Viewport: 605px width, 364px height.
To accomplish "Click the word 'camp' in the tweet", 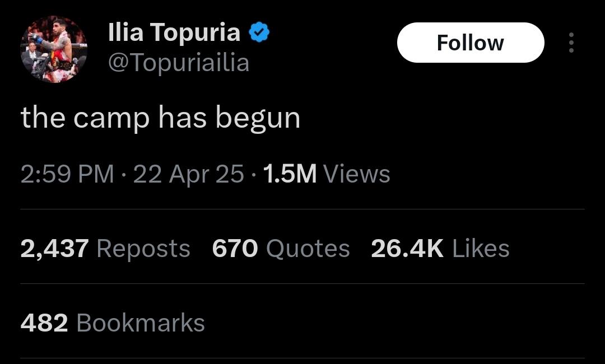I will [x=111, y=119].
